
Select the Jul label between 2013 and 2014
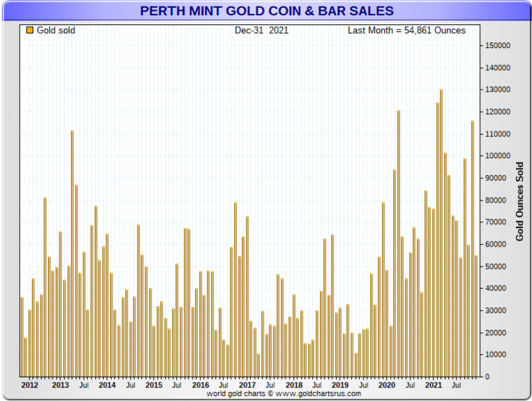(84, 385)
